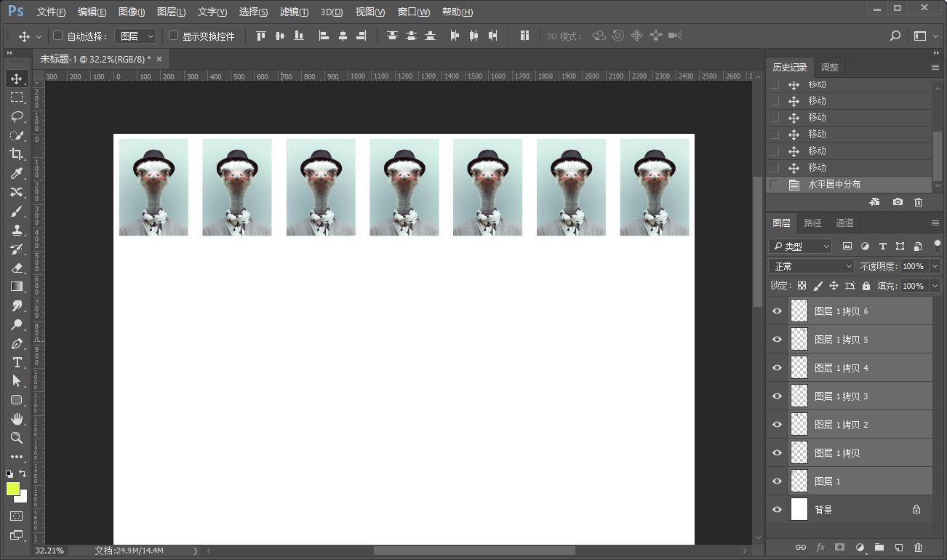Create new layer from layers panel footer
Viewport: 947px width, 560px height.
point(899,548)
